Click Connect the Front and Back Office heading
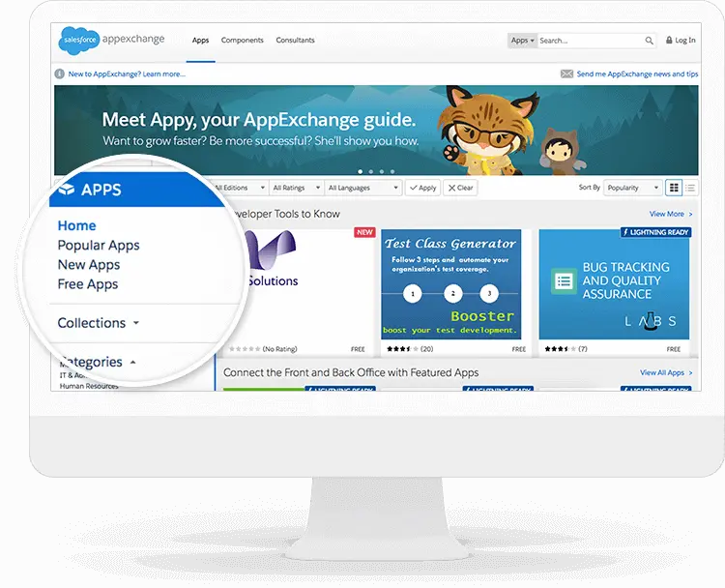Image resolution: width=725 pixels, height=588 pixels. [x=351, y=373]
